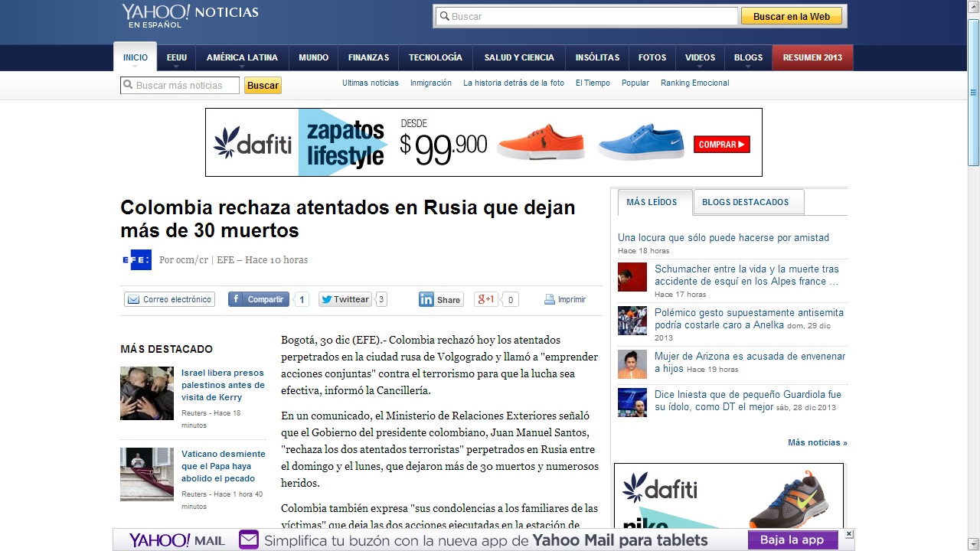
Task: Open Schumacher story thumbnail
Action: tap(632, 277)
